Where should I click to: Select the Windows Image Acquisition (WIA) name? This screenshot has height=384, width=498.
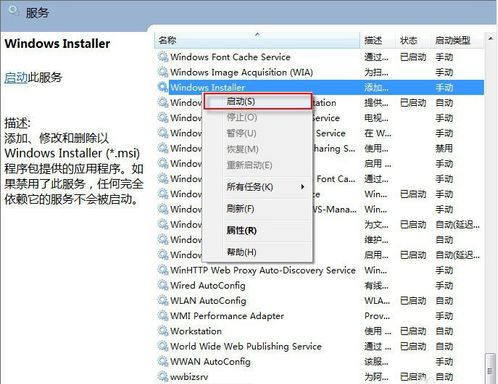coord(242,72)
